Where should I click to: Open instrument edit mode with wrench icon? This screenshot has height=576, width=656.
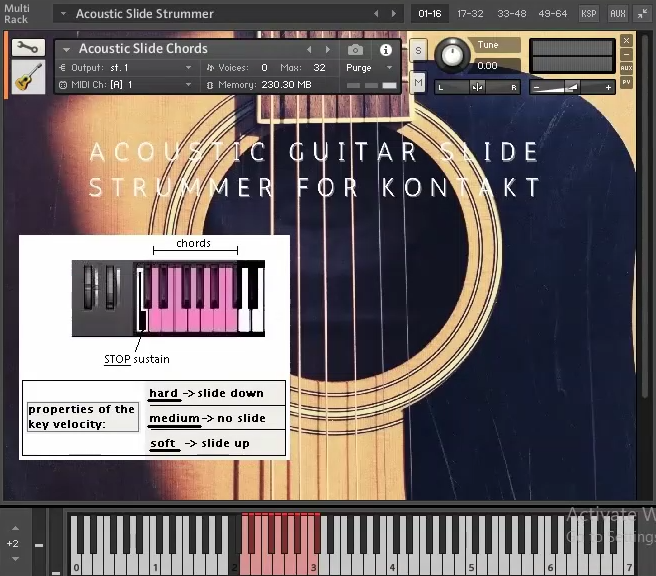point(28,48)
